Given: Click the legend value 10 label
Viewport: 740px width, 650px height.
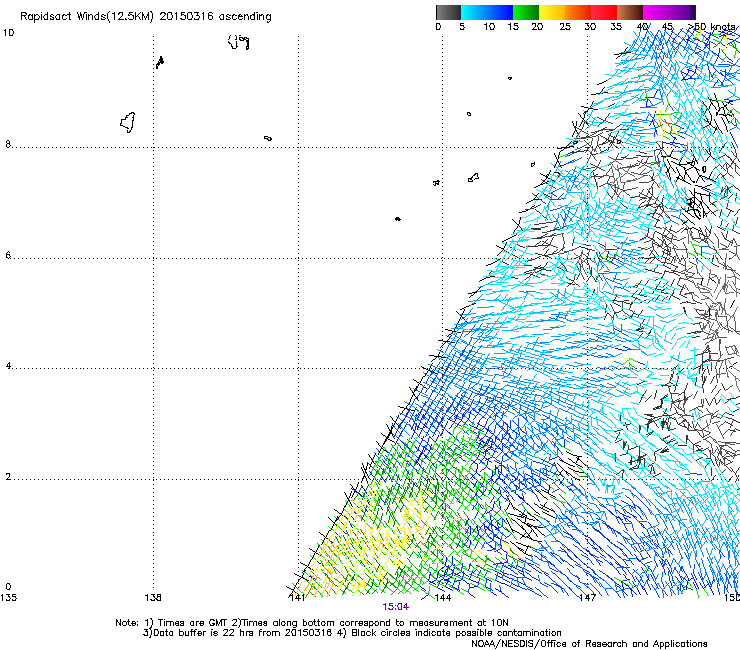Looking at the screenshot, I should (x=489, y=27).
